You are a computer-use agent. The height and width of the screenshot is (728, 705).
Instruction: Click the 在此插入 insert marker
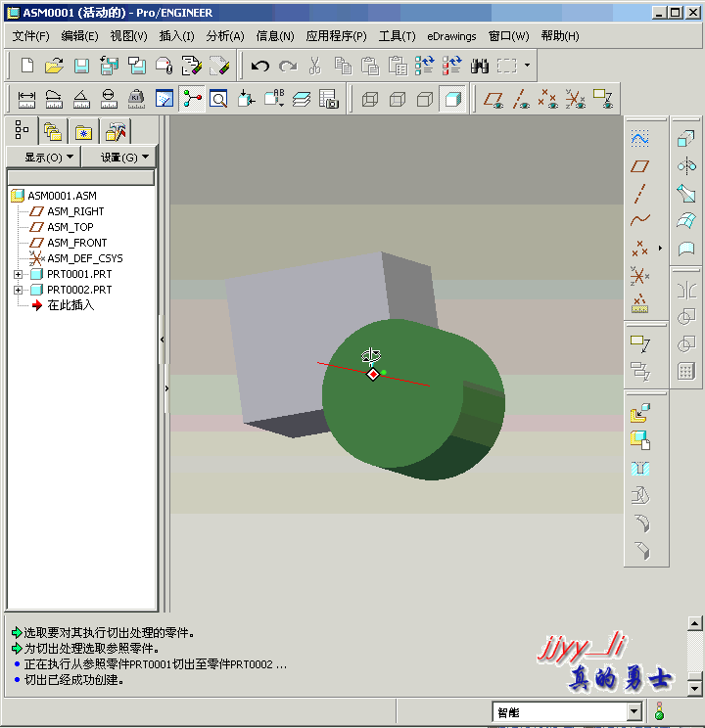click(70, 305)
